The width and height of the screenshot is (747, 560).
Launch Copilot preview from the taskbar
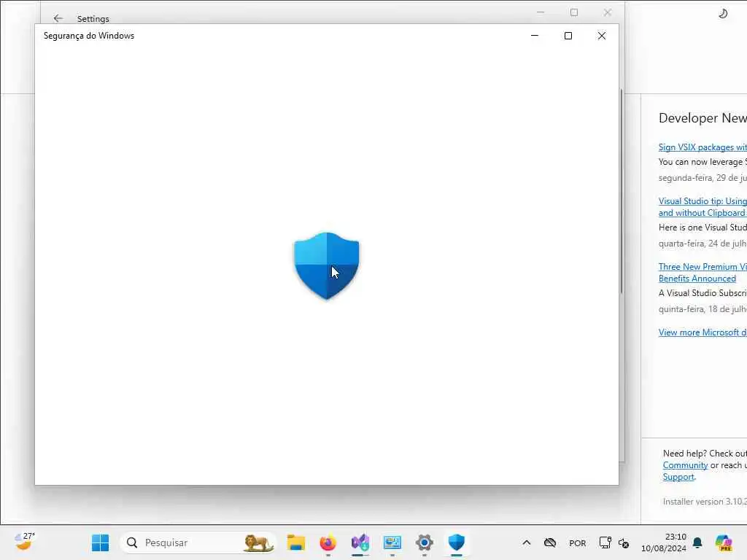click(x=723, y=542)
